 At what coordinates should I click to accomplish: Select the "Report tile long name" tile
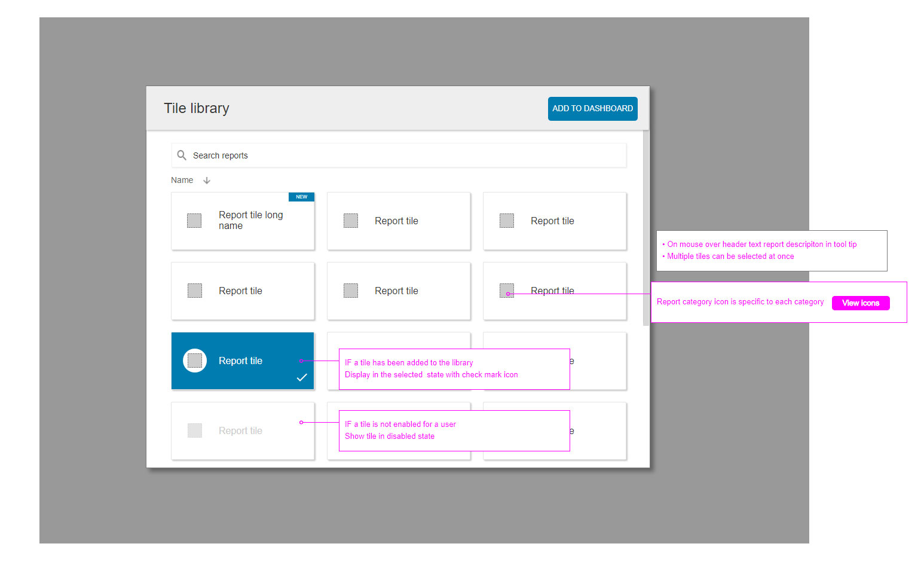[250, 221]
